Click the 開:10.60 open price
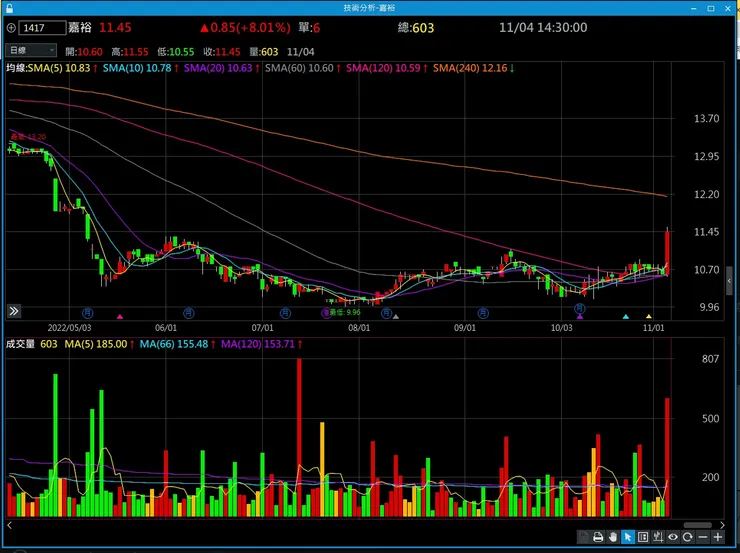 (84, 52)
